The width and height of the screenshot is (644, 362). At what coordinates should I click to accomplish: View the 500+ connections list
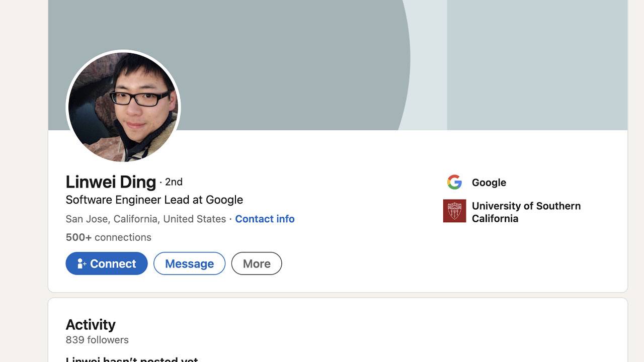pos(108,237)
